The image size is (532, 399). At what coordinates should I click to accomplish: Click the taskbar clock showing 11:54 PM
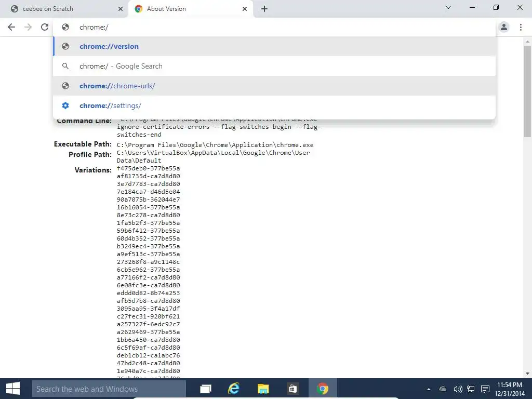[510, 389]
